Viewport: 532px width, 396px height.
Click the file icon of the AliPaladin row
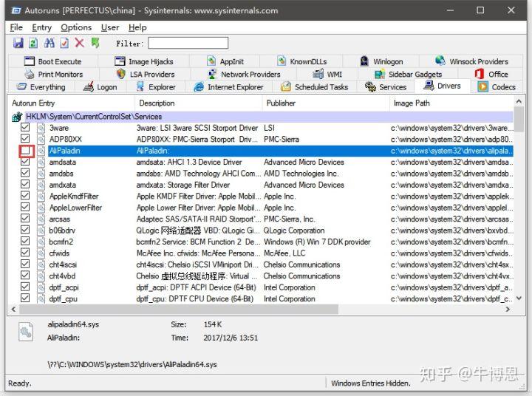pos(41,151)
